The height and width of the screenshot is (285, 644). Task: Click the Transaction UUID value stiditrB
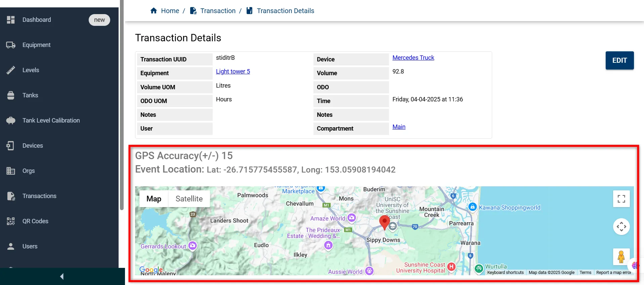225,58
